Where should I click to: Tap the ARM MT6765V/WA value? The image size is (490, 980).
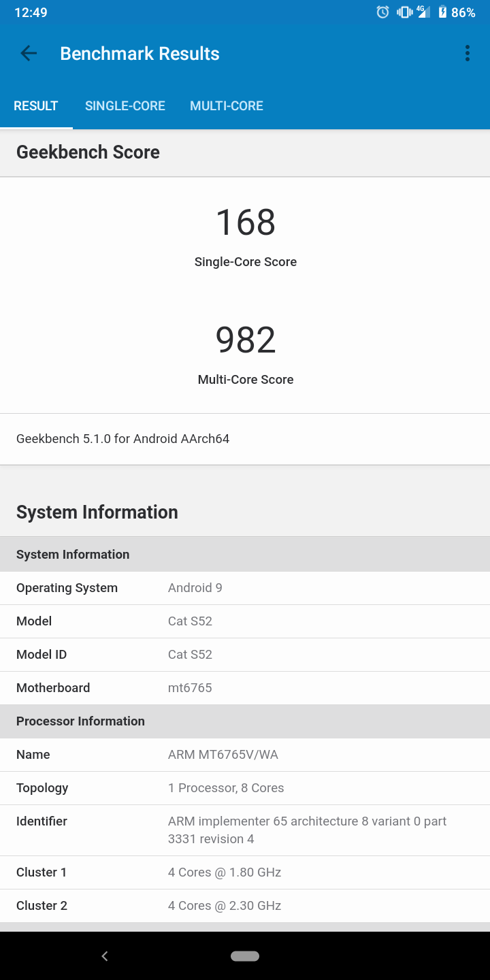coord(223,755)
